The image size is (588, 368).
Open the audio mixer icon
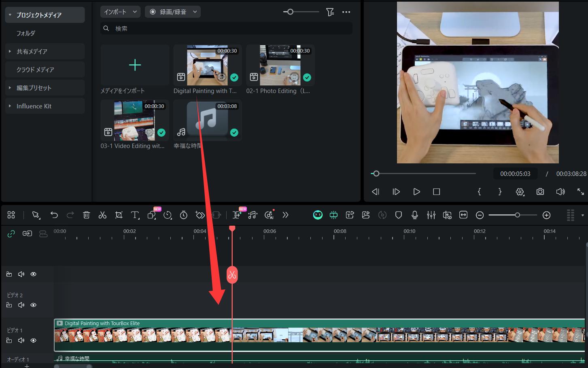pyautogui.click(x=431, y=215)
